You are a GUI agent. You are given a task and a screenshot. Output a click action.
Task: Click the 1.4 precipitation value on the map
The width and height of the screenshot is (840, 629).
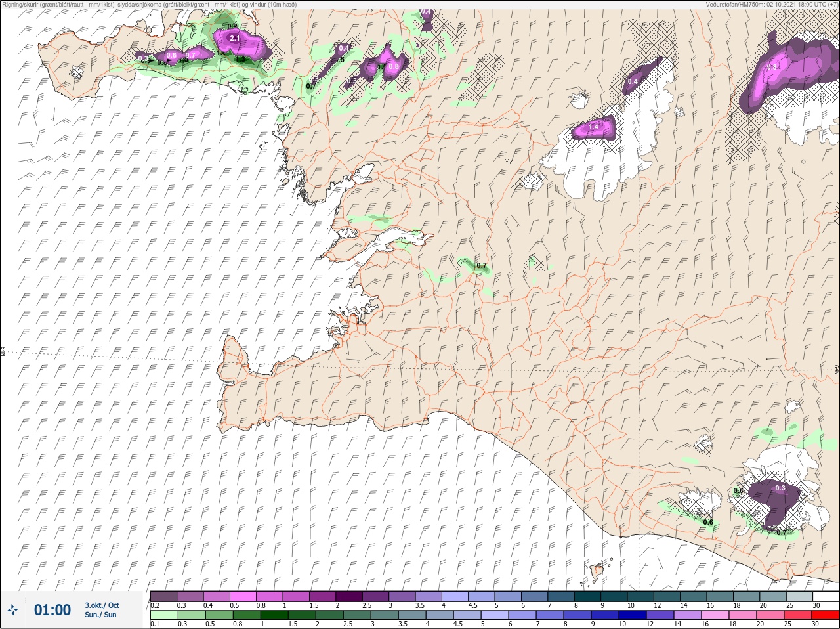[x=594, y=127]
